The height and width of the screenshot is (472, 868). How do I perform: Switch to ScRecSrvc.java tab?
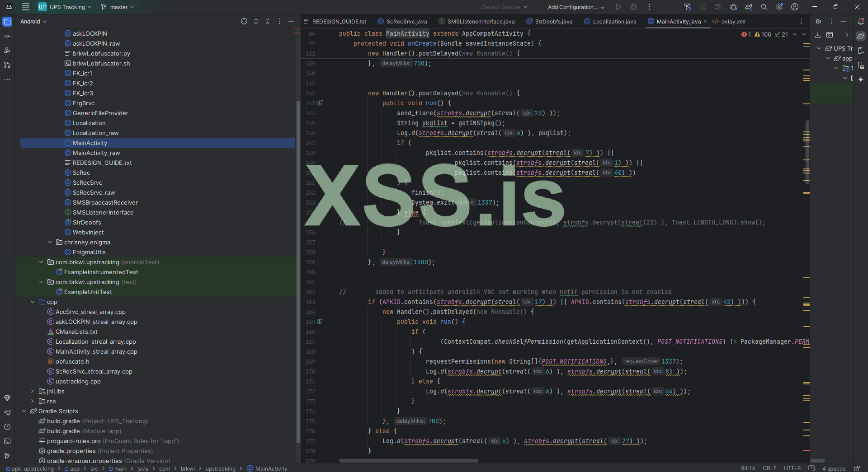(x=402, y=21)
